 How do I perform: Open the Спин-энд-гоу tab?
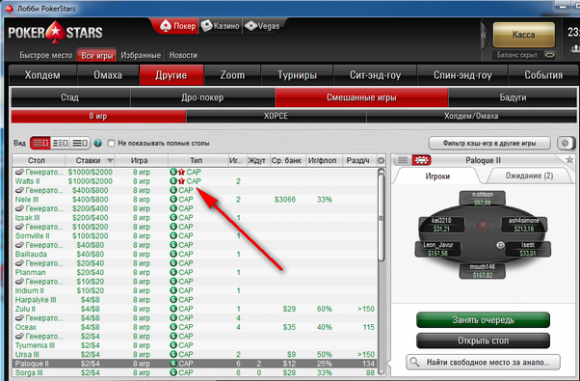462,75
